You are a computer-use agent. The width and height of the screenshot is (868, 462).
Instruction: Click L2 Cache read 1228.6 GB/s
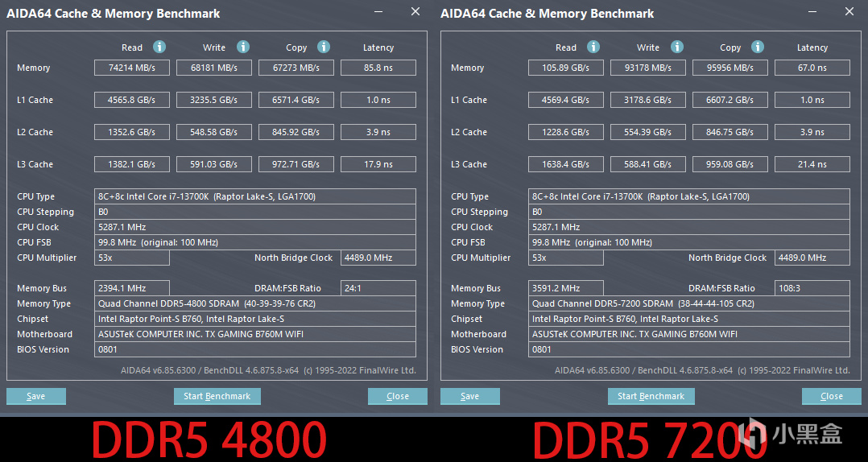[x=566, y=132]
